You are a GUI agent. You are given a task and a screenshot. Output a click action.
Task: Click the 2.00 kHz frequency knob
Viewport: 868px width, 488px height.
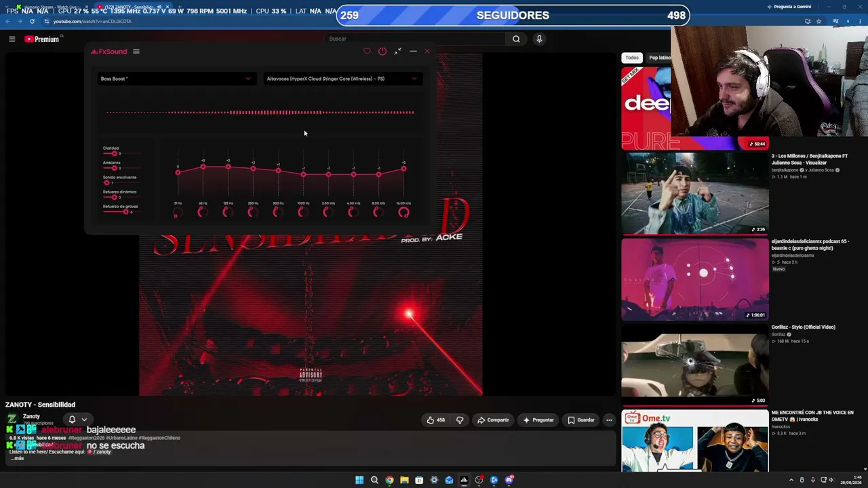tap(328, 213)
